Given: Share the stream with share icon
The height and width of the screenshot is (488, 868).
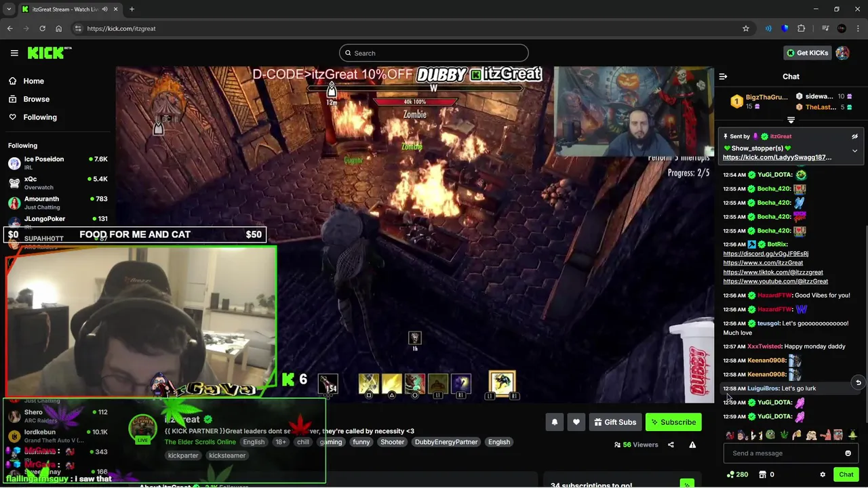Looking at the screenshot, I should click(x=671, y=445).
